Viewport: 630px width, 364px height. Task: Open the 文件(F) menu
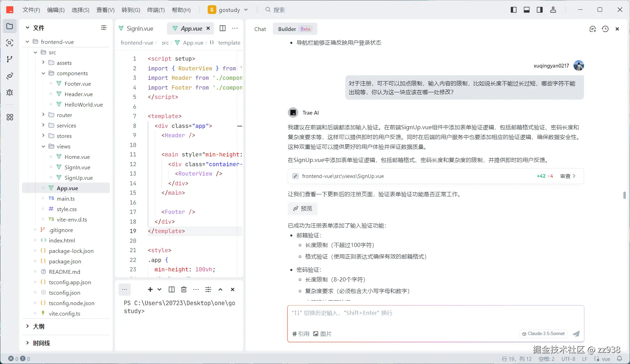[31, 10]
